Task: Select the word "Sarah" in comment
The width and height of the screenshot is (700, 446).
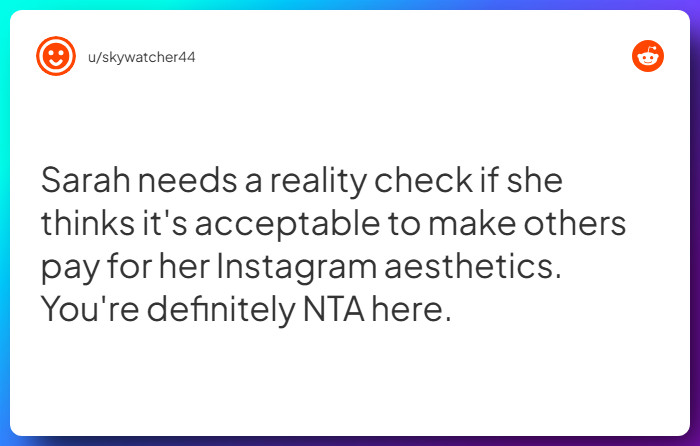Action: (x=86, y=180)
